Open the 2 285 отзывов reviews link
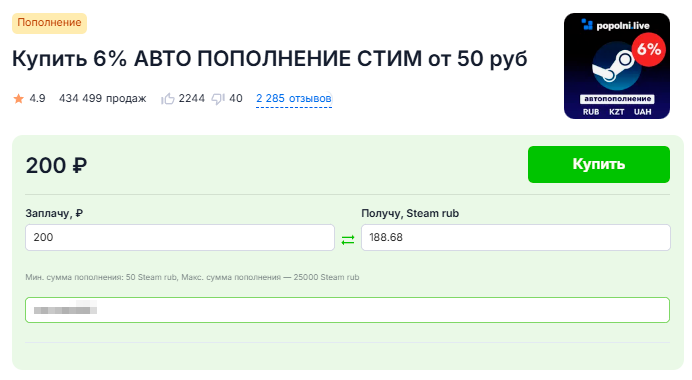Screen dimensions: 692x380 [x=293, y=98]
